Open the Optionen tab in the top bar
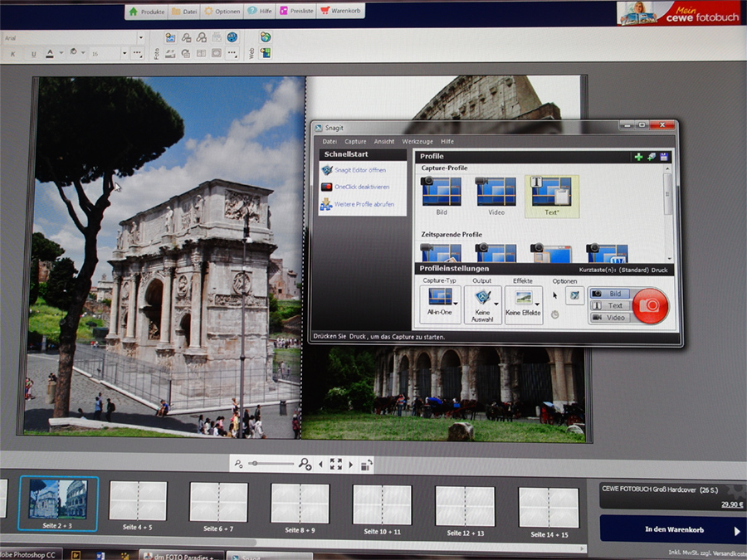Screen dimensions: 747x560 pyautogui.click(x=222, y=12)
